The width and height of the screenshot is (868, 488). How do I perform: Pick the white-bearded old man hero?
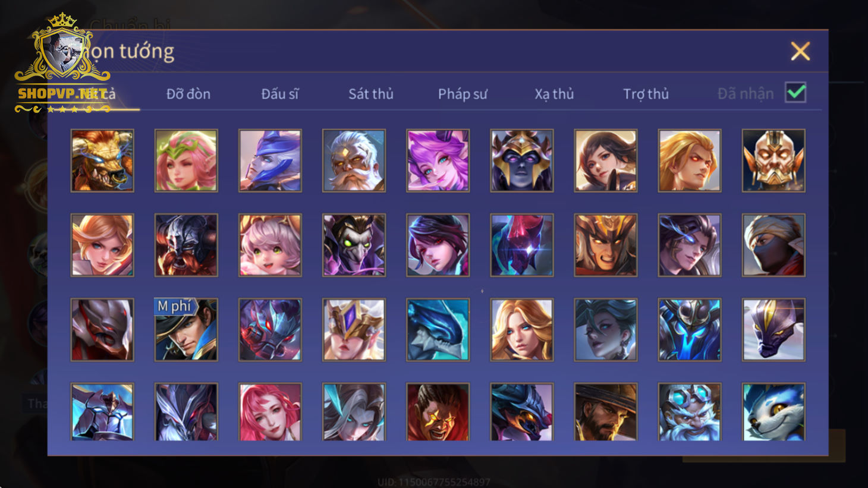click(354, 160)
